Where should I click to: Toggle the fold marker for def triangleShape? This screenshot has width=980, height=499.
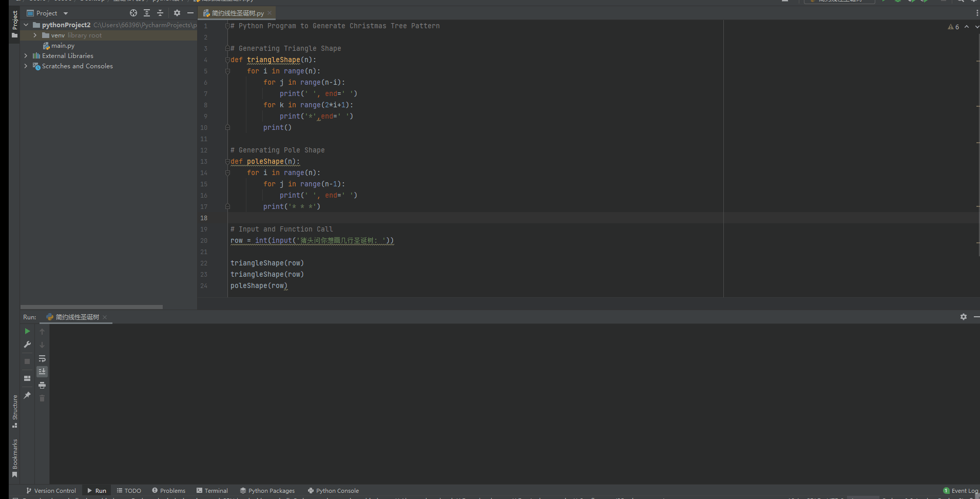[x=227, y=60]
